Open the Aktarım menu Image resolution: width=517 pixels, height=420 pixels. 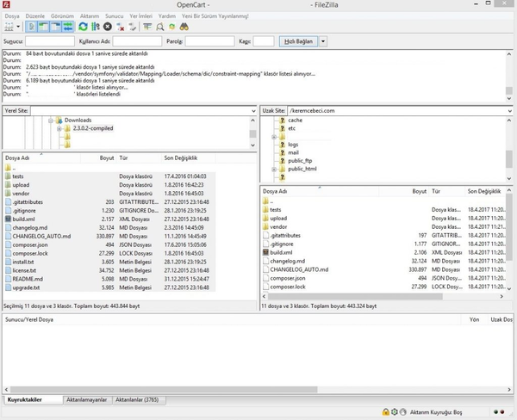pyautogui.click(x=90, y=15)
